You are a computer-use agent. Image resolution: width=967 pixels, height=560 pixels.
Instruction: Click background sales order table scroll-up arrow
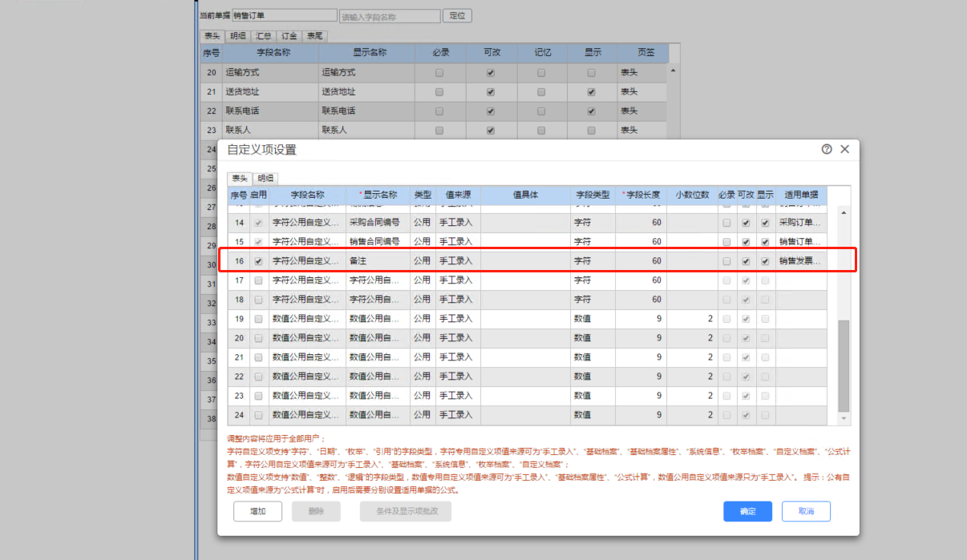pyautogui.click(x=673, y=71)
